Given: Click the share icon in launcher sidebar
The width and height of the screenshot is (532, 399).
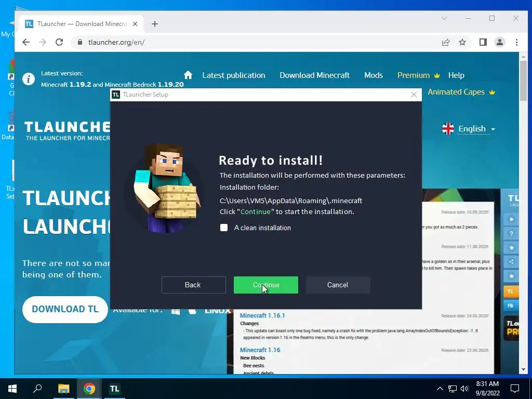Looking at the screenshot, I should point(511,262).
